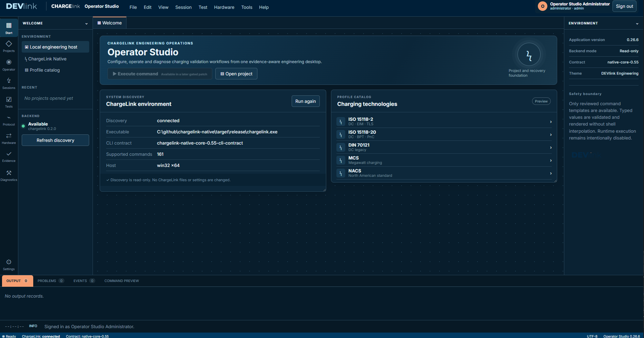Screen dimensions: 644x338
Task: Open the Operator sidebar icon
Action: [9, 65]
